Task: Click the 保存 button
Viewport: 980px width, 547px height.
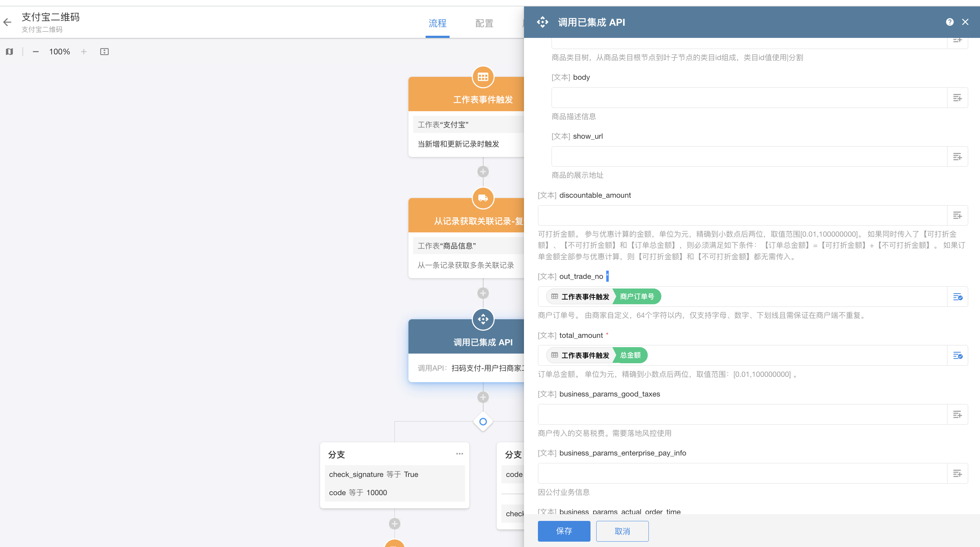Action: click(x=564, y=531)
